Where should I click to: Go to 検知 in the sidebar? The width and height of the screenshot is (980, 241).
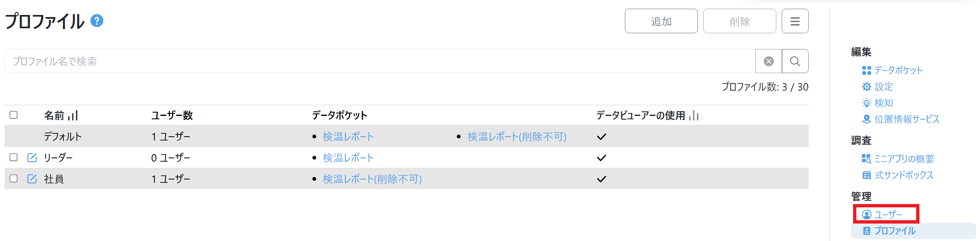point(883,103)
